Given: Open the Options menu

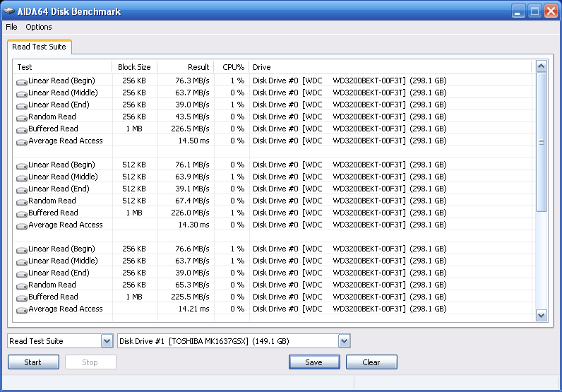Looking at the screenshot, I should [x=39, y=27].
